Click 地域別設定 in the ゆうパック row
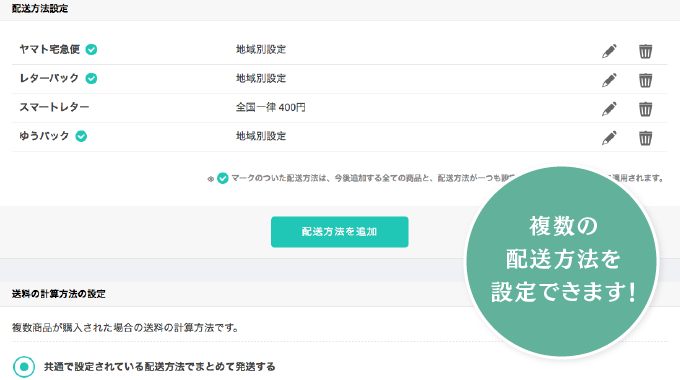The height and width of the screenshot is (380, 680). pos(261,136)
